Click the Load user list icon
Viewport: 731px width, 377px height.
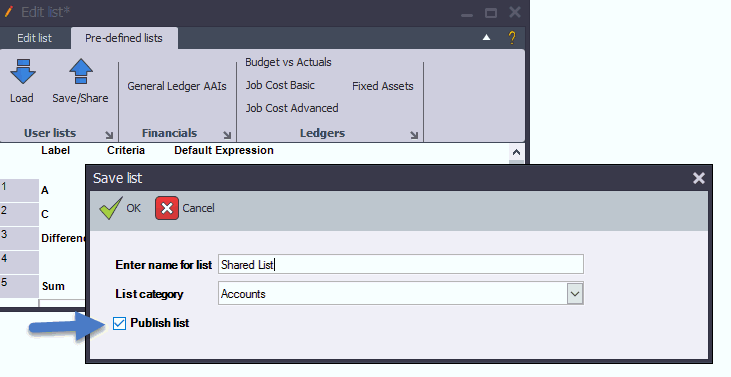click(x=22, y=71)
